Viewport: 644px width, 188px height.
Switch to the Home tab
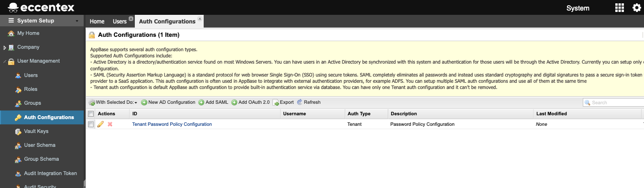97,22
